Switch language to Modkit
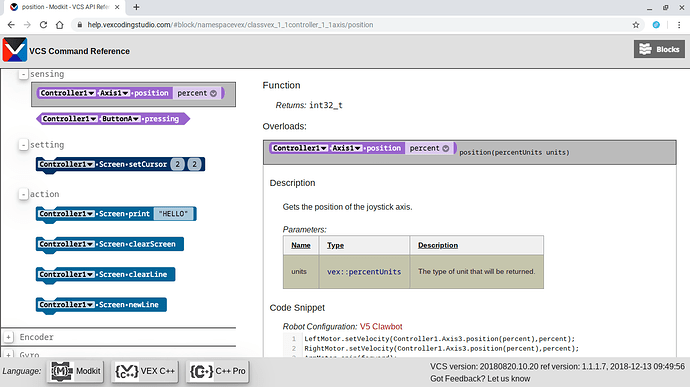The width and height of the screenshot is (690, 387). click(x=76, y=371)
